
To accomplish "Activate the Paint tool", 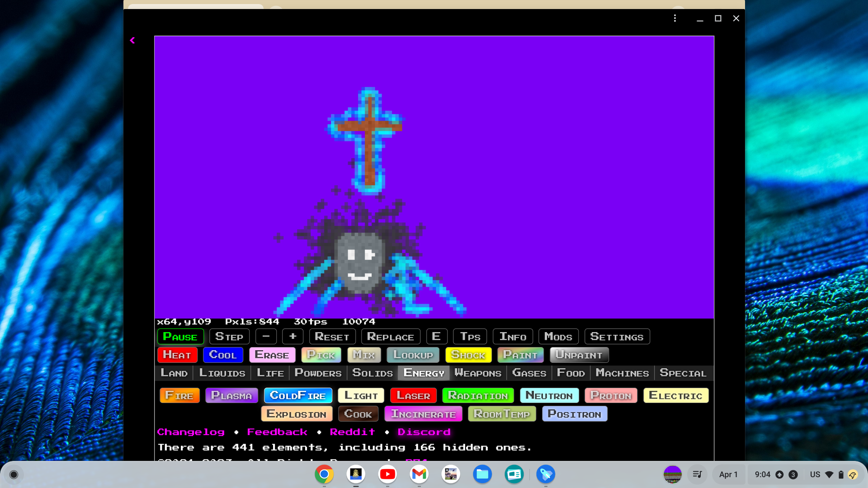I will click(520, 355).
